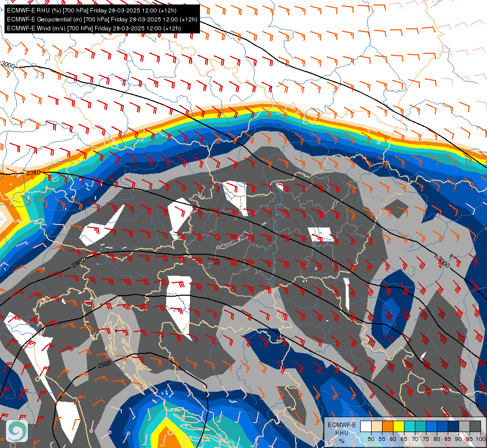This screenshot has width=487, height=448.
Task: Pick the dark gray 95-100% legend swatch
Action: coord(475,426)
